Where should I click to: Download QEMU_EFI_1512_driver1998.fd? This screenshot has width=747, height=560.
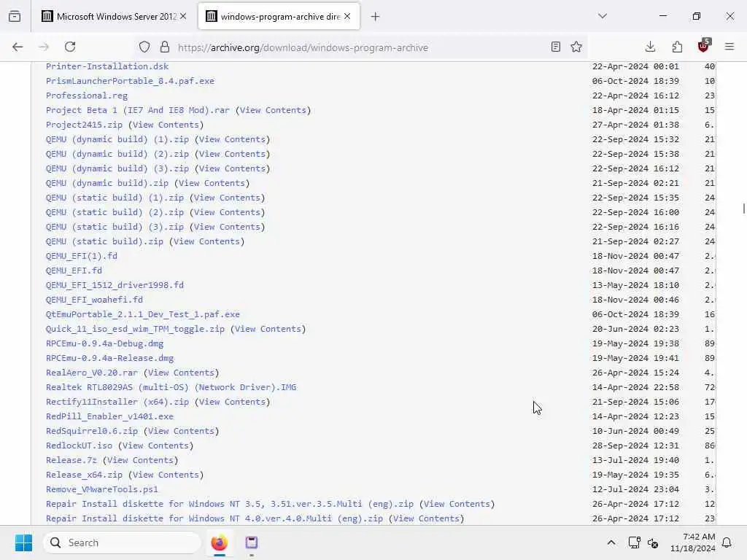click(x=115, y=285)
